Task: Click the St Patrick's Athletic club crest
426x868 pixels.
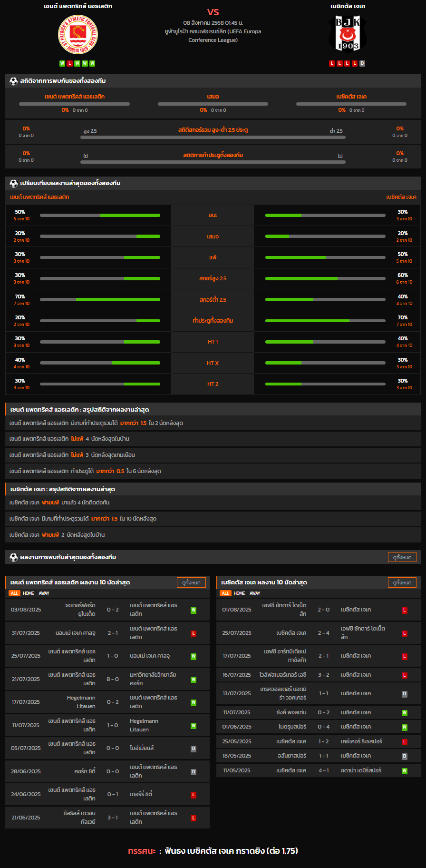Action: [x=78, y=34]
